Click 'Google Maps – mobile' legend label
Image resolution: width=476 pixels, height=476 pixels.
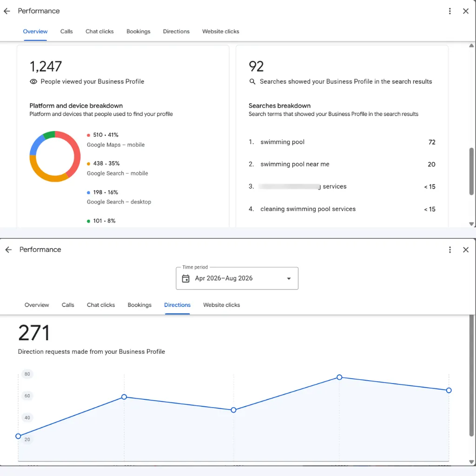[x=116, y=145]
